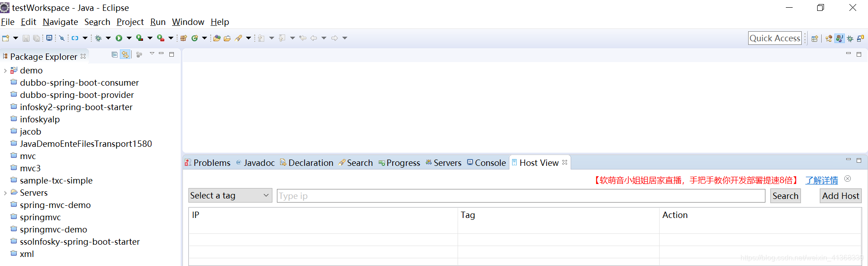The width and height of the screenshot is (868, 266).
Task: Click the Last Edit Location icon
Action: tap(303, 38)
